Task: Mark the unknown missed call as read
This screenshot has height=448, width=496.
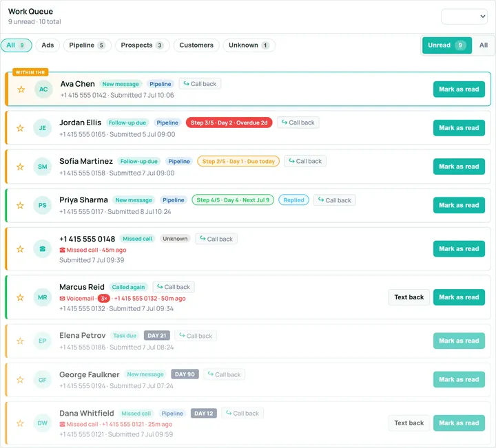Action: (459, 249)
